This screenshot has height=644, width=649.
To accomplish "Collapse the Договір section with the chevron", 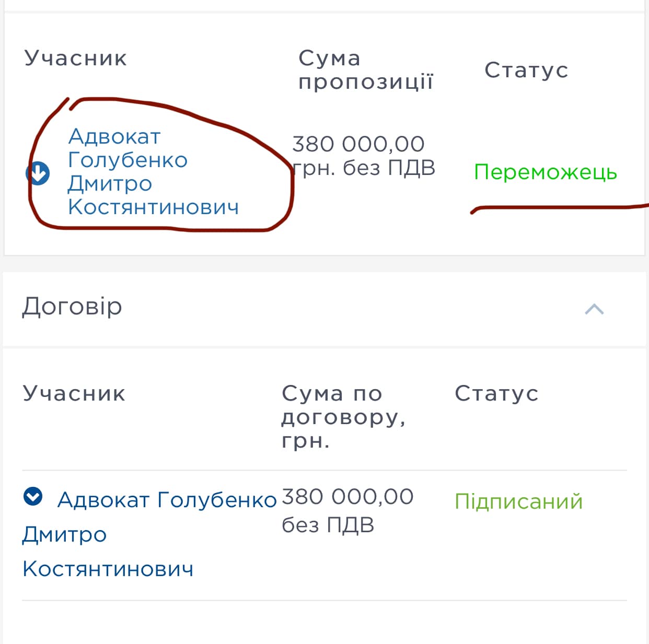I will click(594, 309).
